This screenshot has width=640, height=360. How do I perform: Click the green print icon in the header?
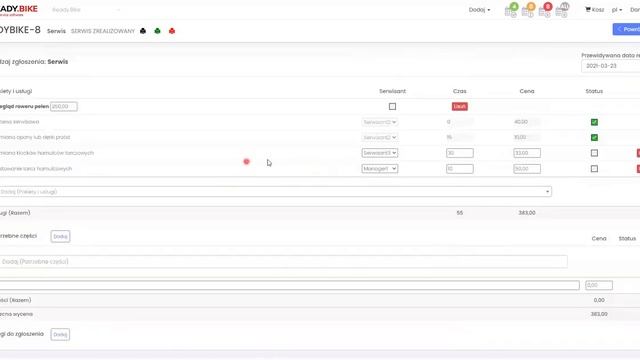pos(158,31)
